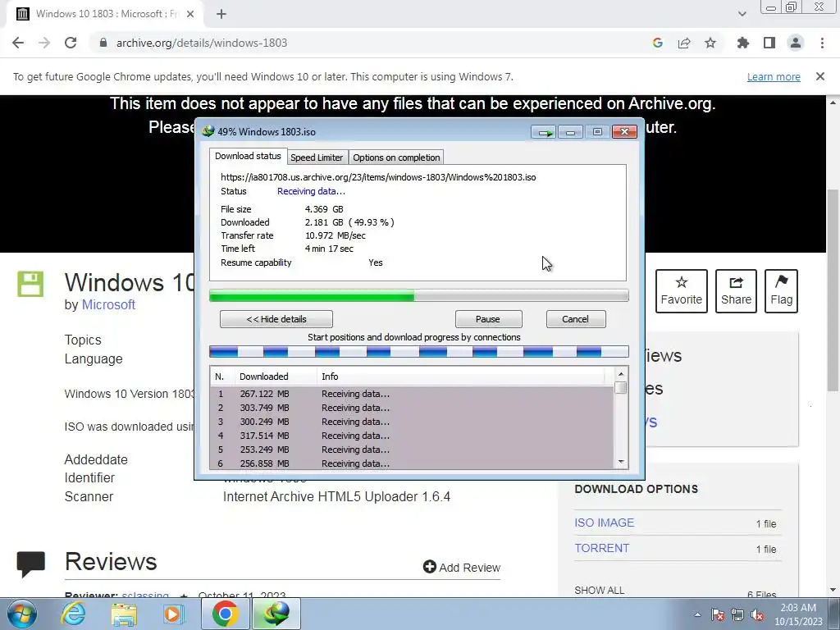Cancel the download

[x=575, y=319]
